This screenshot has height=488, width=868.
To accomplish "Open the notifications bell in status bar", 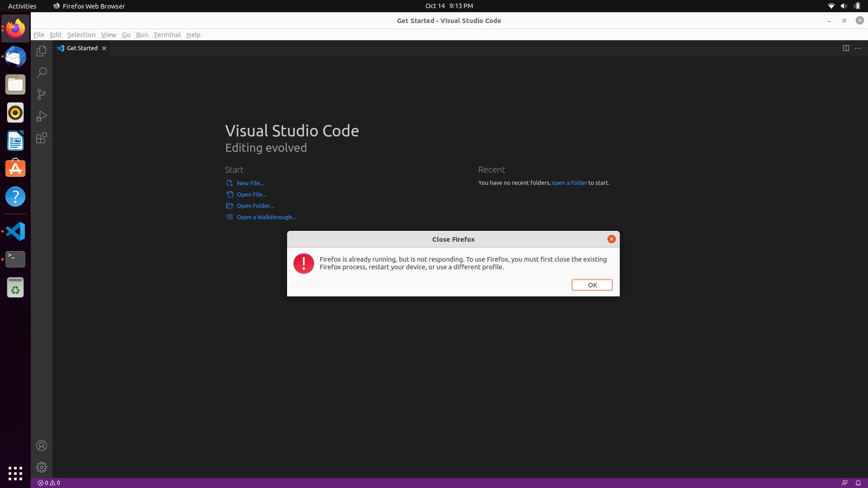I will (858, 483).
